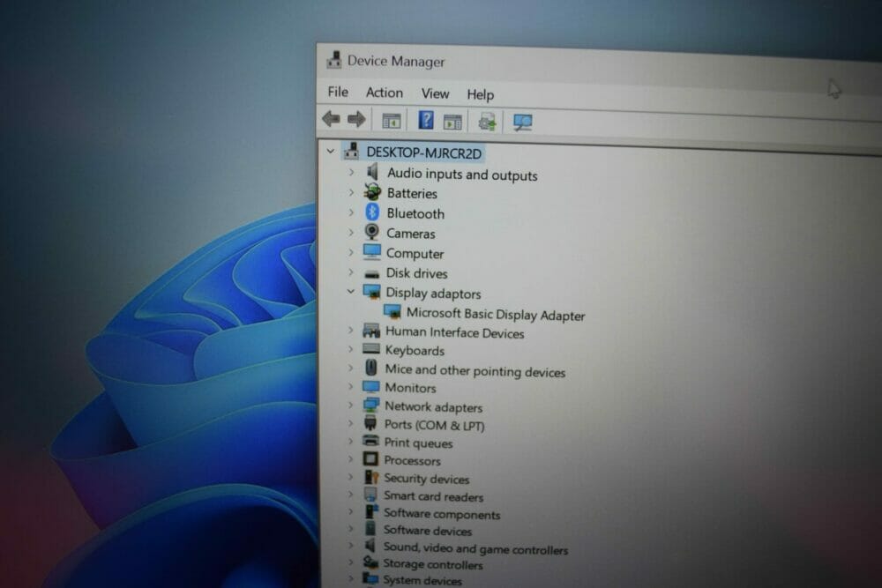Screen dimensions: 882x588
Task: Collapse the DESKTOP-MJRCR2D root node
Action: (x=331, y=152)
